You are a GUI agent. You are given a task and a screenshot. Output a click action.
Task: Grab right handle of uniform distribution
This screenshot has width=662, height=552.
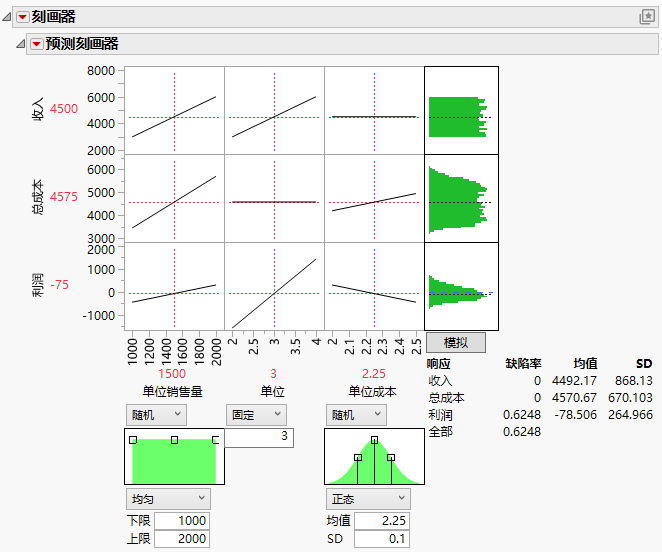pyautogui.click(x=215, y=440)
